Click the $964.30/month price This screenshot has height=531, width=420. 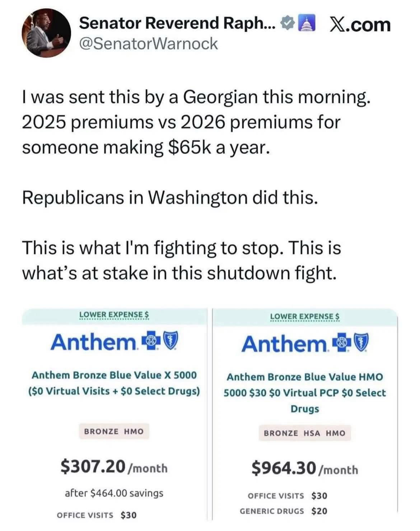305,469
